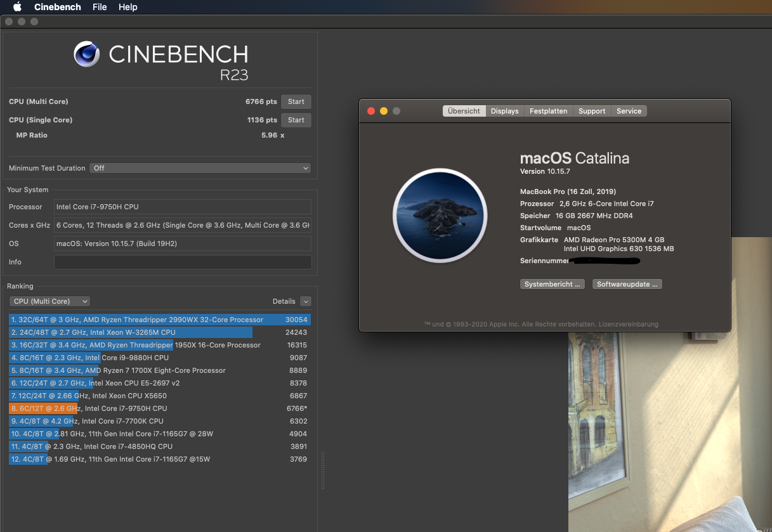Select Threadripper 2990WX ranking row
Image resolution: width=772 pixels, height=532 pixels.
pos(160,320)
